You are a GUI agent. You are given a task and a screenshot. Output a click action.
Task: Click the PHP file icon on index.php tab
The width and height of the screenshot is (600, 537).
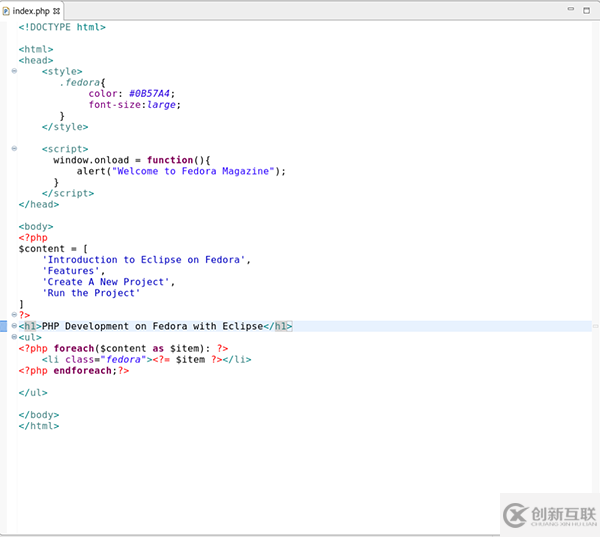(x=6, y=11)
